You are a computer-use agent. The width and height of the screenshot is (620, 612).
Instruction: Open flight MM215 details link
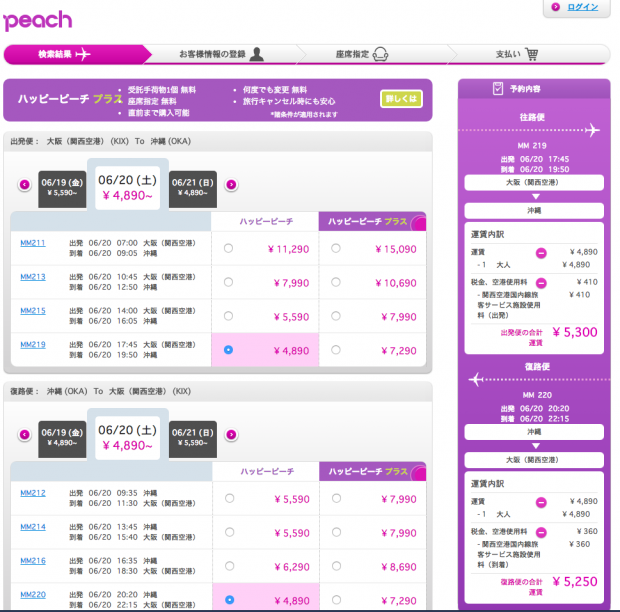point(33,311)
